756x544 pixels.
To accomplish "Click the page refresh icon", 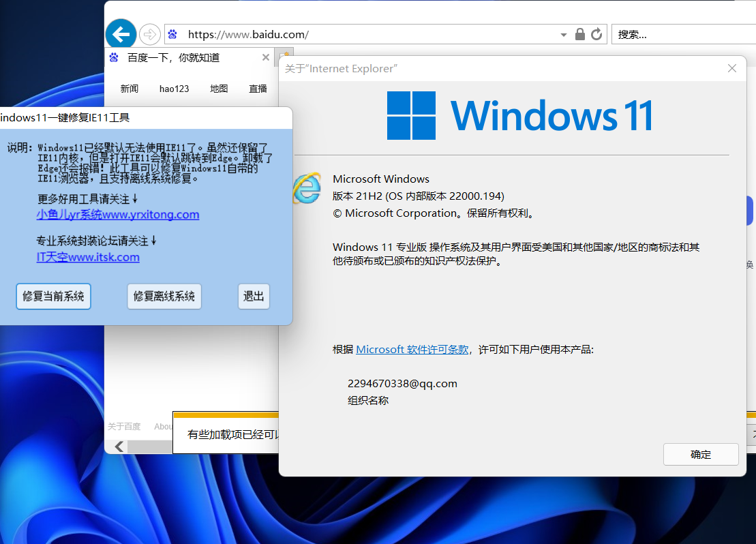I will pyautogui.click(x=597, y=33).
